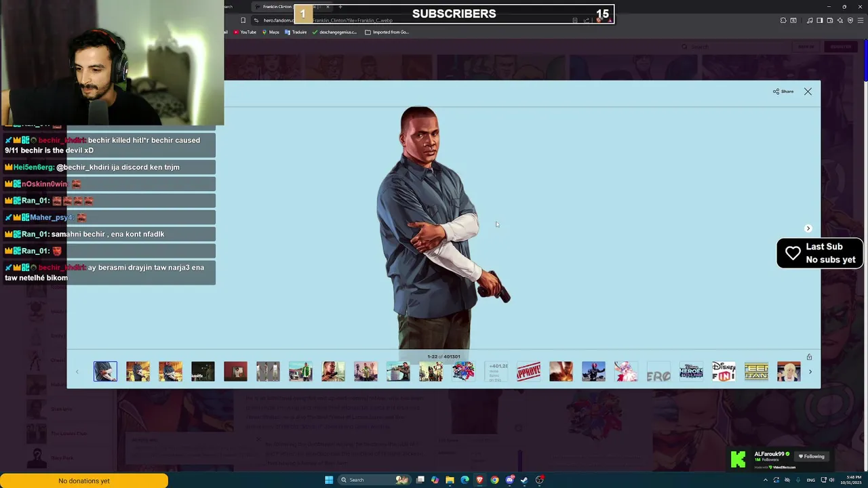The height and width of the screenshot is (488, 868).
Task: Open the dexchangegenius bookmark
Action: [x=335, y=32]
